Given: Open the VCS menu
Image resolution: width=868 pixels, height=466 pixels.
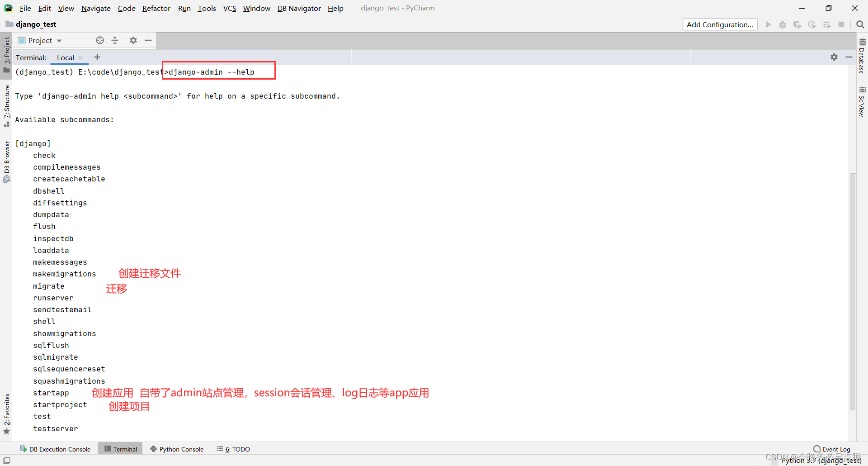Looking at the screenshot, I should (230, 8).
